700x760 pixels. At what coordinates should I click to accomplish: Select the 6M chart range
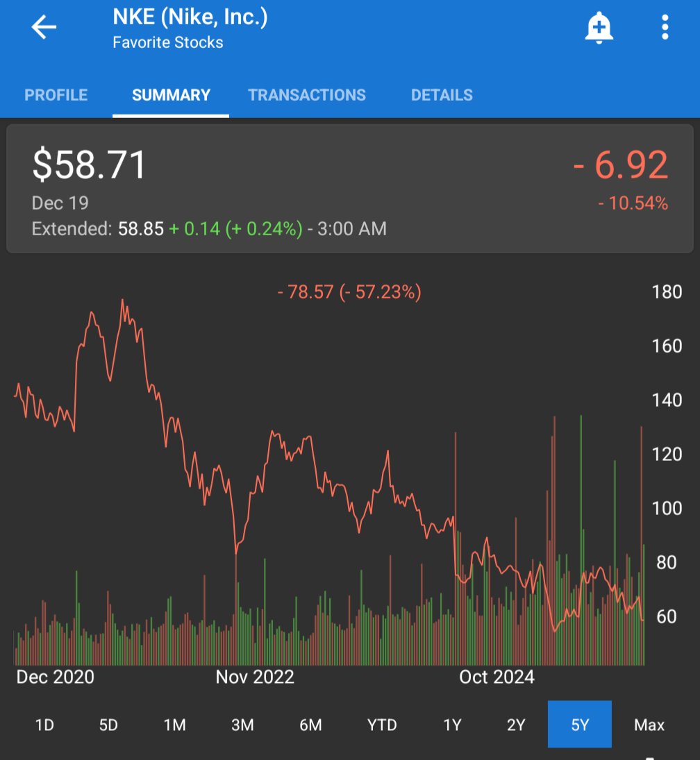(310, 725)
